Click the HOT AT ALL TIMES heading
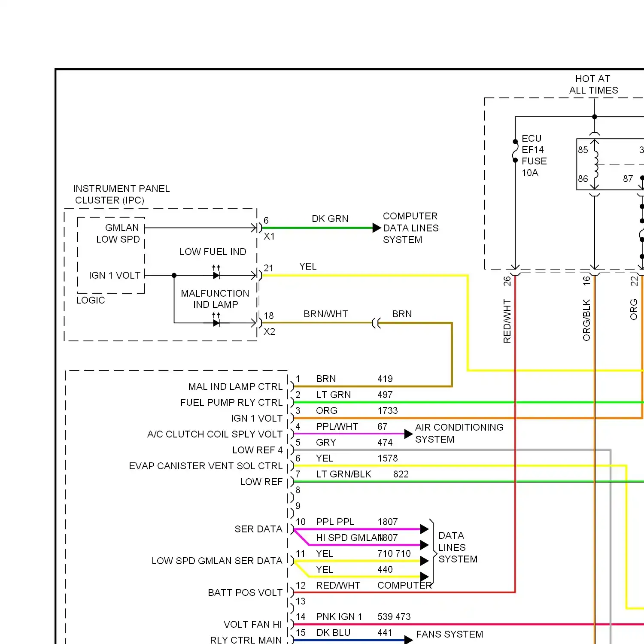This screenshot has width=644, height=644. click(x=593, y=84)
